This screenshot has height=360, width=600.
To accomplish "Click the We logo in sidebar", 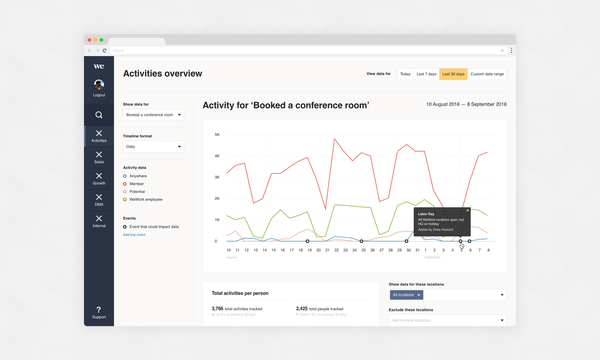I will (99, 66).
